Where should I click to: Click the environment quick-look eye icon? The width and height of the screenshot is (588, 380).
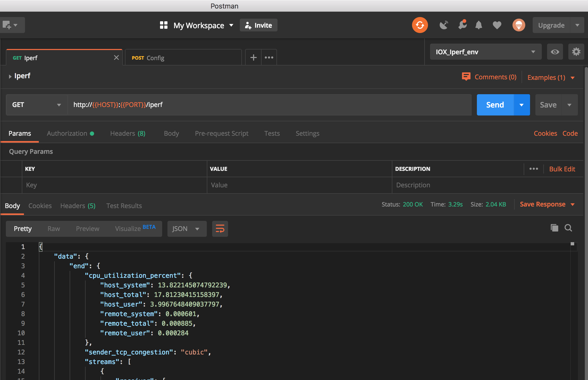pos(555,52)
